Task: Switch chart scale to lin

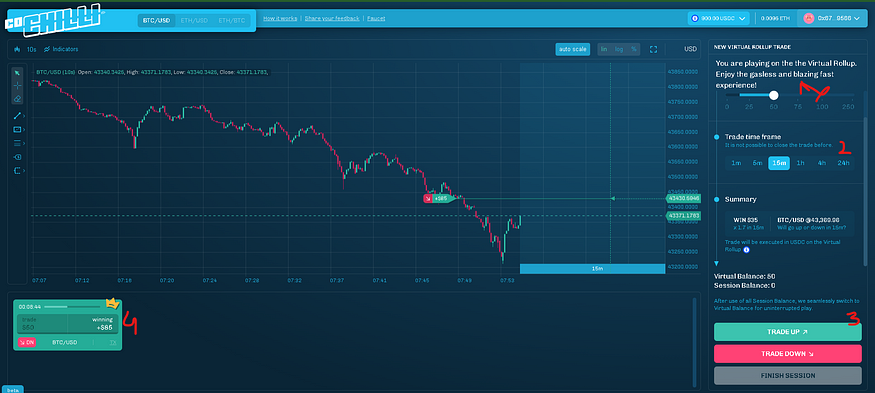Action: pos(604,49)
